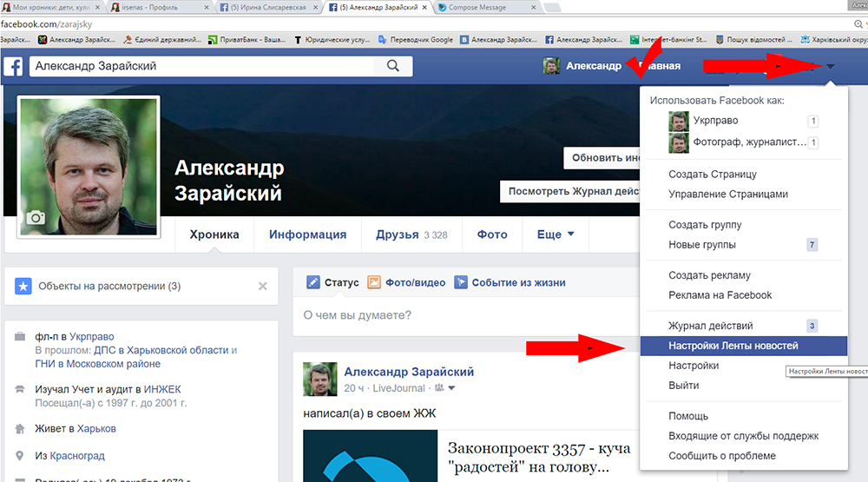This screenshot has width=868, height=482.
Task: Choose Выйти to log out
Action: (x=684, y=385)
